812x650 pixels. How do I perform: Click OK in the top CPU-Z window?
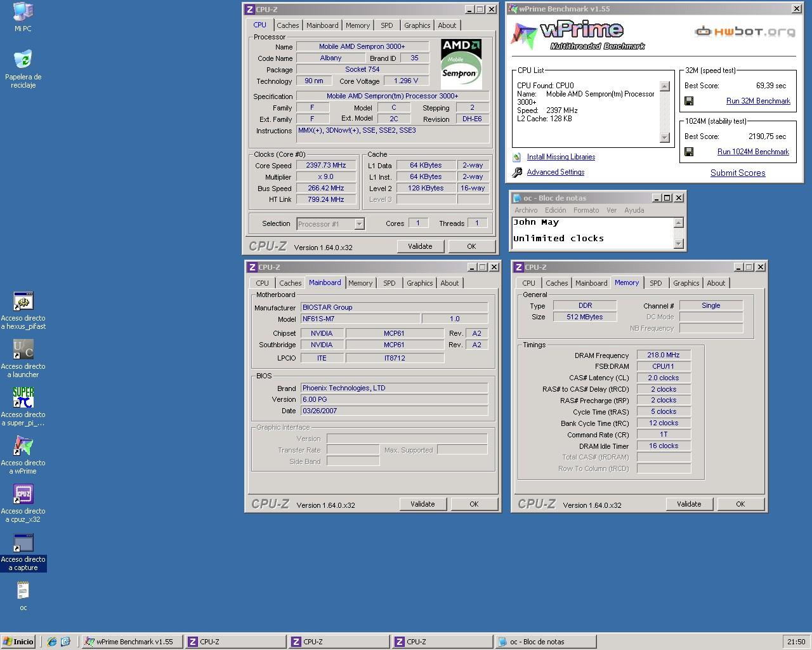tap(471, 246)
